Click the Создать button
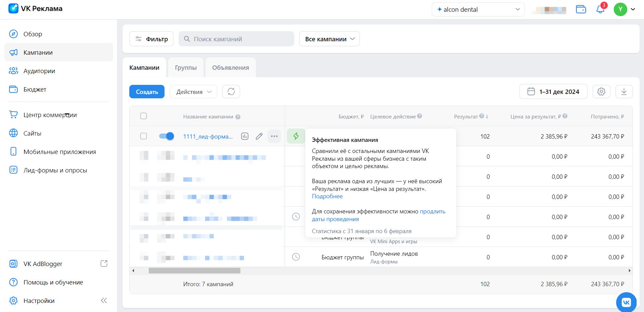Viewport: 644px width, 312px height. [147, 92]
